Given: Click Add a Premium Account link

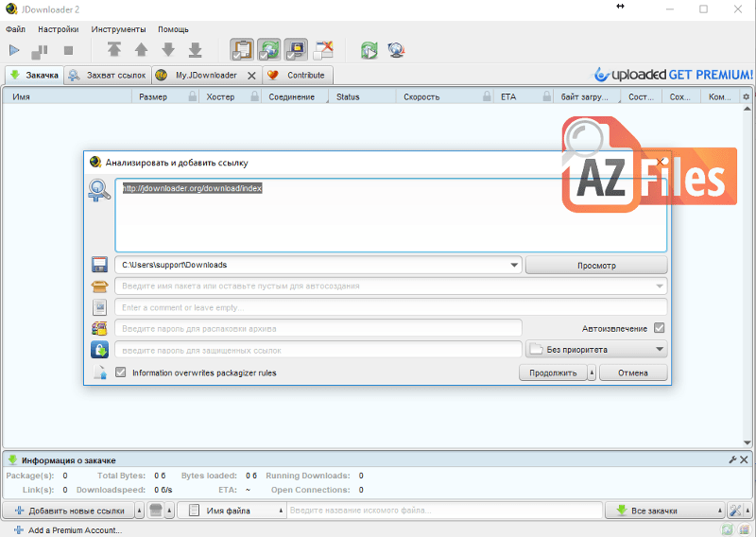Looking at the screenshot, I should [x=68, y=530].
